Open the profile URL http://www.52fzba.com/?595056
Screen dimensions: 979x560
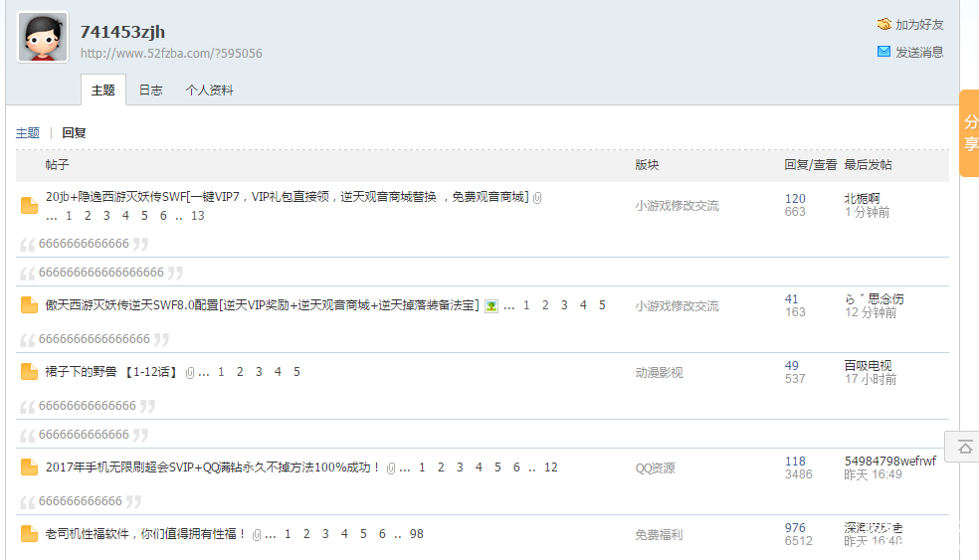(x=171, y=53)
